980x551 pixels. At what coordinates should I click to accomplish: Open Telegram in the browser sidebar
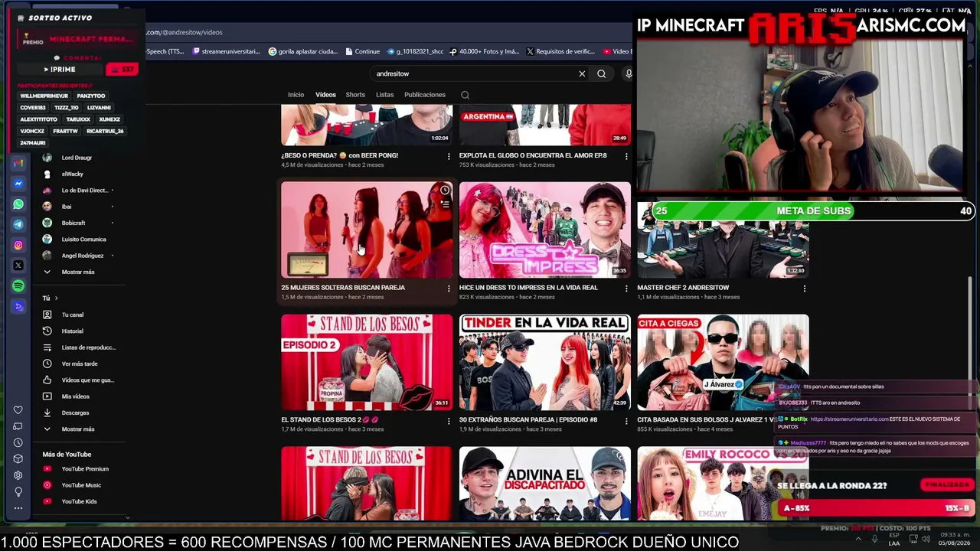pyautogui.click(x=18, y=224)
